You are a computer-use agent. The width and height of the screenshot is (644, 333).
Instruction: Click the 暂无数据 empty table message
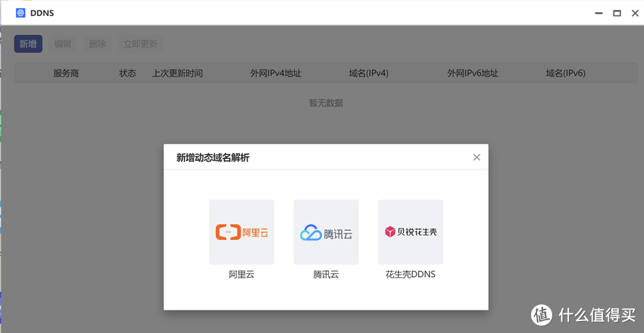(x=326, y=103)
